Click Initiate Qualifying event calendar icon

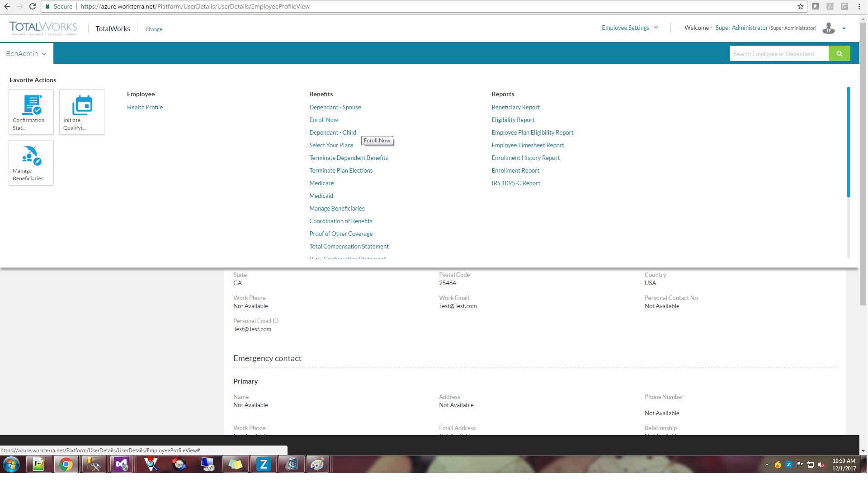82,105
